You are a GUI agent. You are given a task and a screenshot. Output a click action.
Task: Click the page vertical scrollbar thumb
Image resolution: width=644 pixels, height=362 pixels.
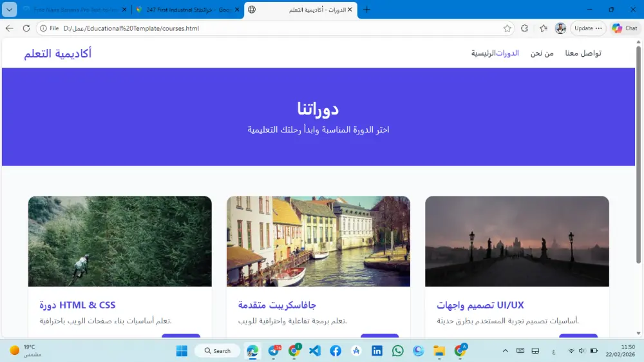tap(638, 155)
